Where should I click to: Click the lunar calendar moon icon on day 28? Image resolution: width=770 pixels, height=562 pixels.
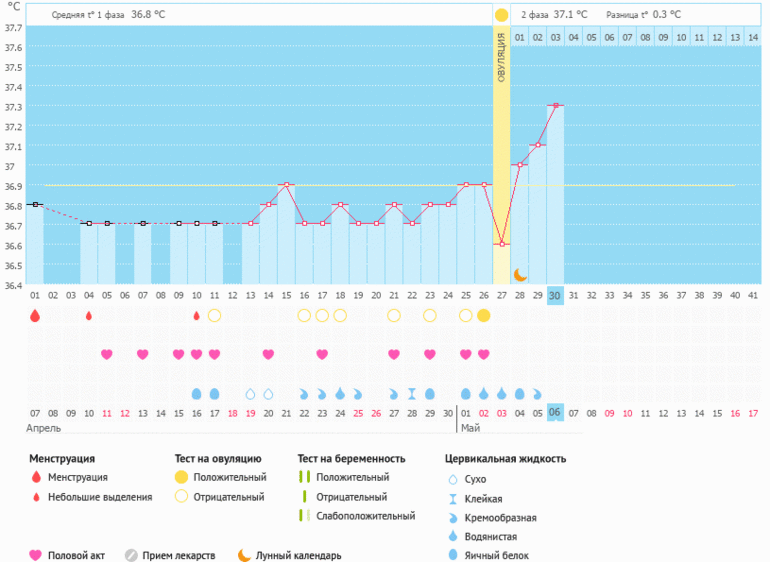coord(520,274)
